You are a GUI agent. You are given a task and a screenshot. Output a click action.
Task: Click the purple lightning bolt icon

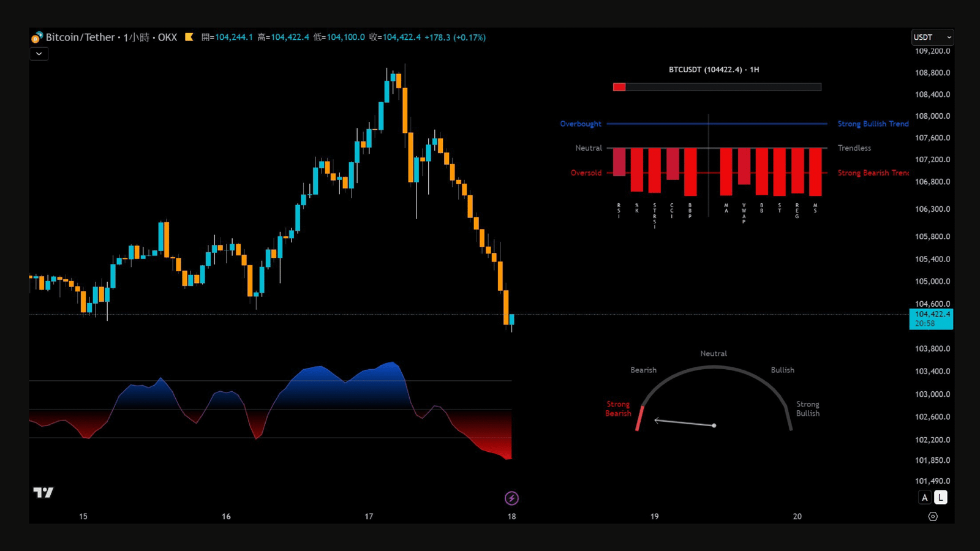[x=511, y=498]
